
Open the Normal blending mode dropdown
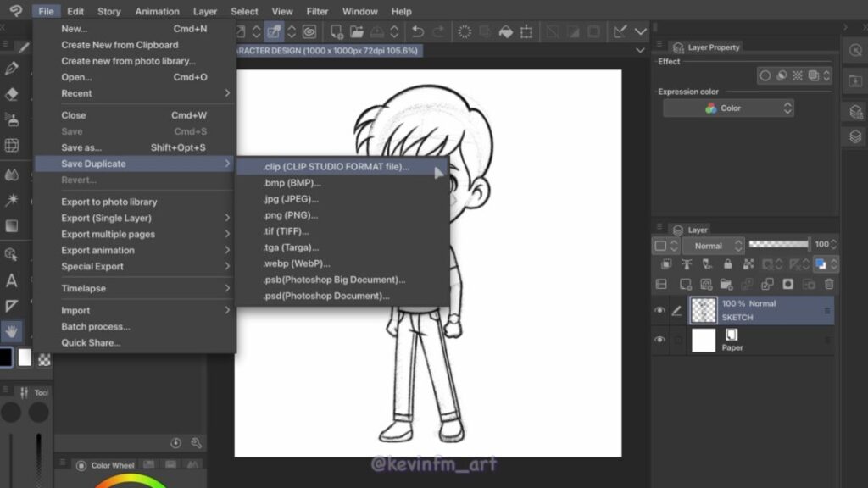point(714,246)
